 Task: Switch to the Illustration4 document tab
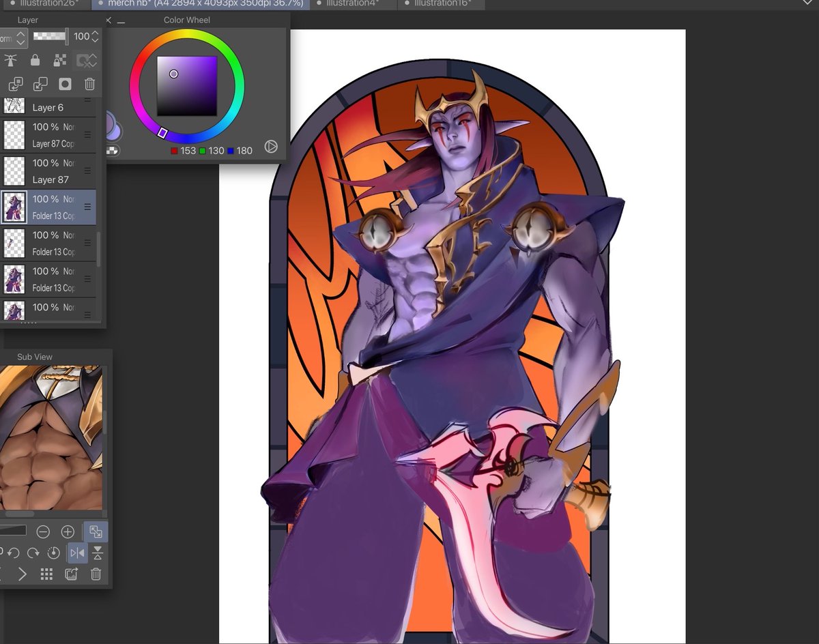[x=351, y=3]
